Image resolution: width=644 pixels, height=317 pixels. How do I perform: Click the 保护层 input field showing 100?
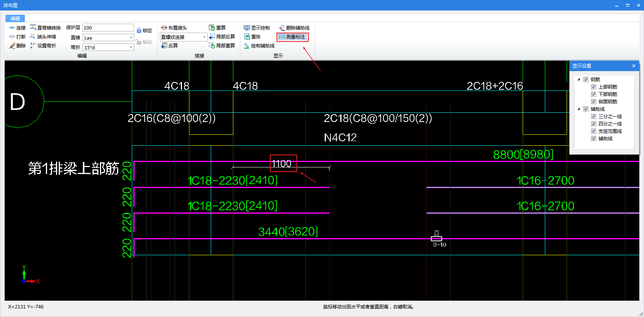click(x=108, y=28)
